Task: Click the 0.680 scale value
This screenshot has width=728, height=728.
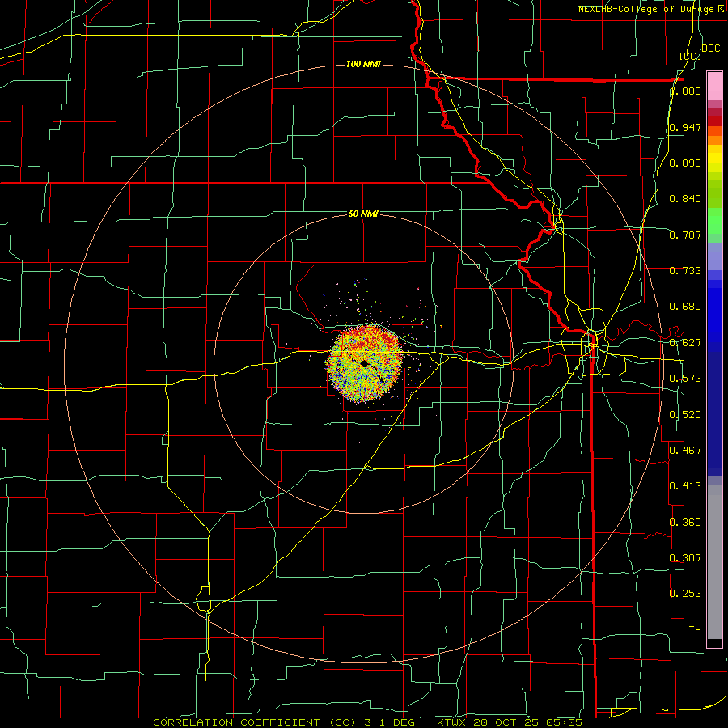Action: pyautogui.click(x=685, y=307)
